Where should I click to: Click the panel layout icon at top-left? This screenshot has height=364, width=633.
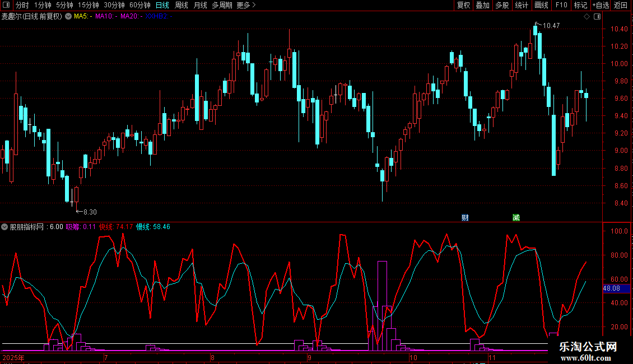[6, 5]
